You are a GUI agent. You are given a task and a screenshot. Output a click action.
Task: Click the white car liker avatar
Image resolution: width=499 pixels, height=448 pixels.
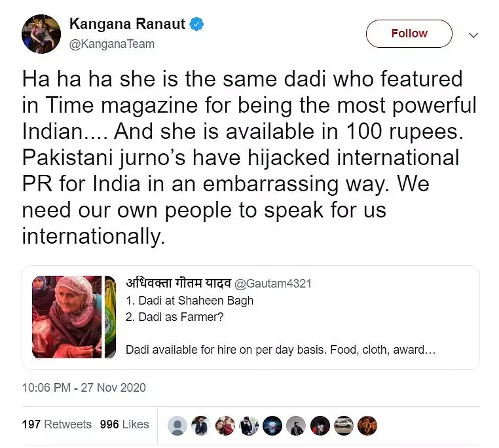point(344,425)
